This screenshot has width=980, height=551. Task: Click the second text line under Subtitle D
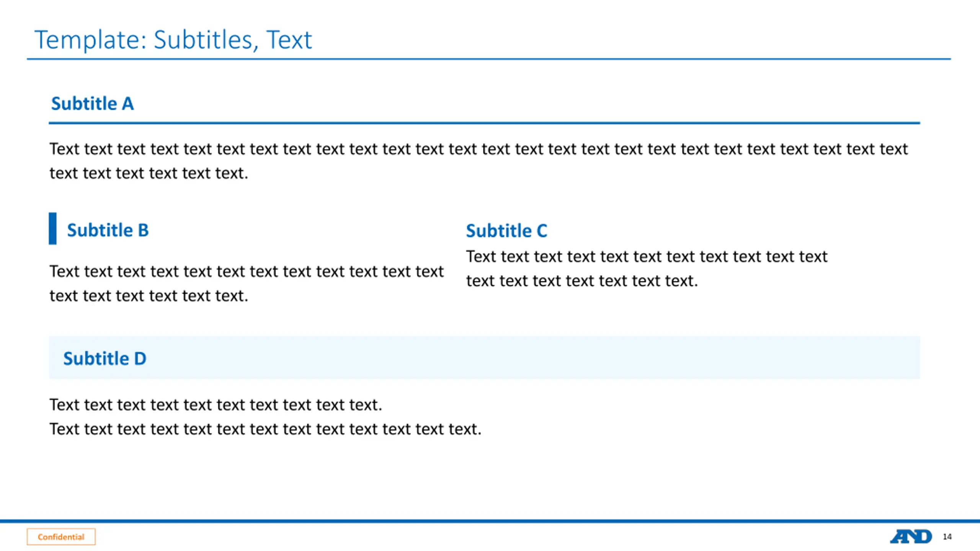(265, 429)
